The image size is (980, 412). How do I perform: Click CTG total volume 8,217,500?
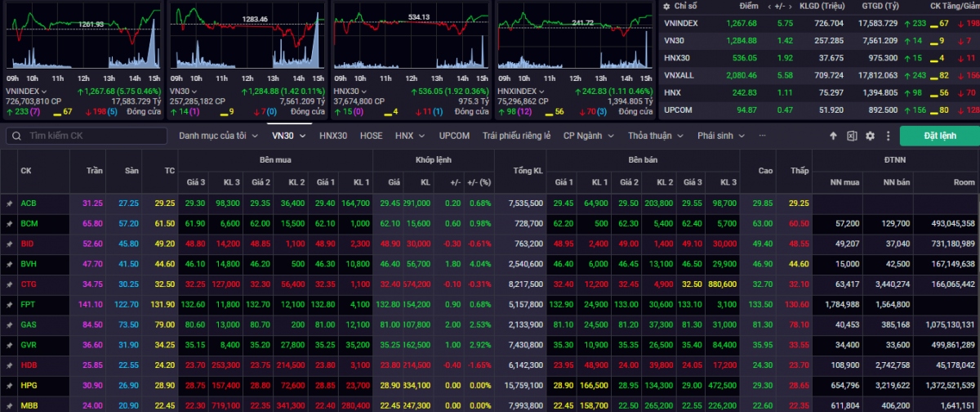526,284
